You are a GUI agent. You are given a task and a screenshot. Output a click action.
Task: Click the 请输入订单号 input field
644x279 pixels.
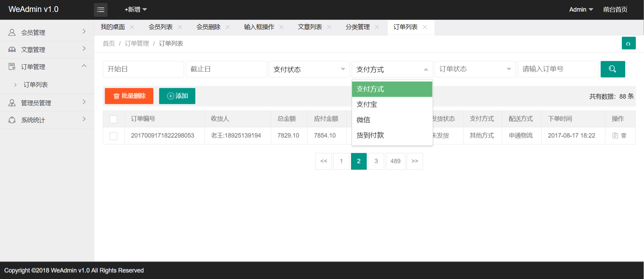click(558, 69)
